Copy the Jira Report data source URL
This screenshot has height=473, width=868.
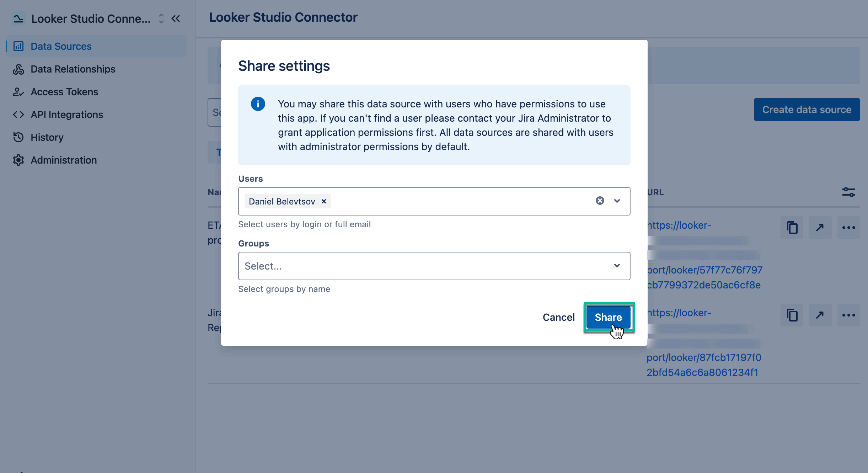click(792, 315)
